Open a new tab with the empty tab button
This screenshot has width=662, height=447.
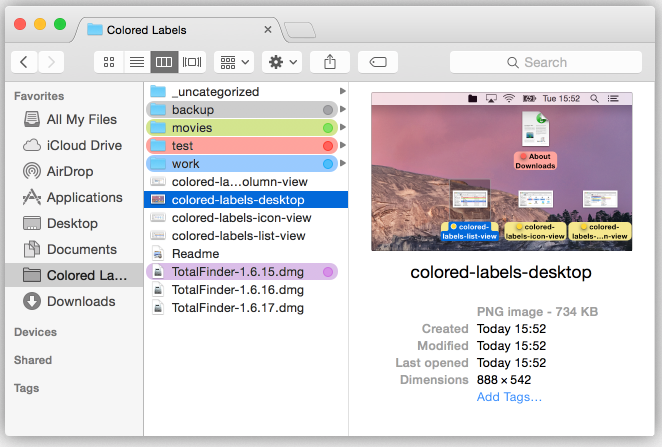[300, 30]
